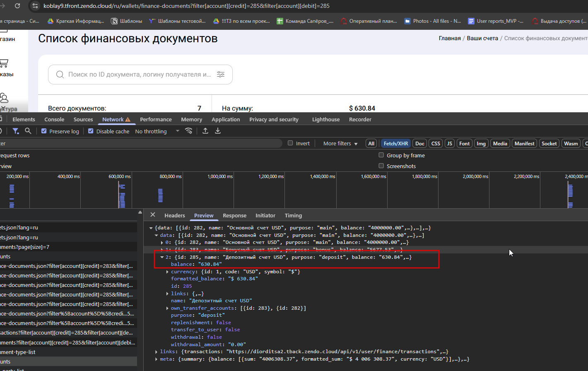Click the DevTools filter funnel icon
This screenshot has width=588, height=371.
tap(16, 131)
